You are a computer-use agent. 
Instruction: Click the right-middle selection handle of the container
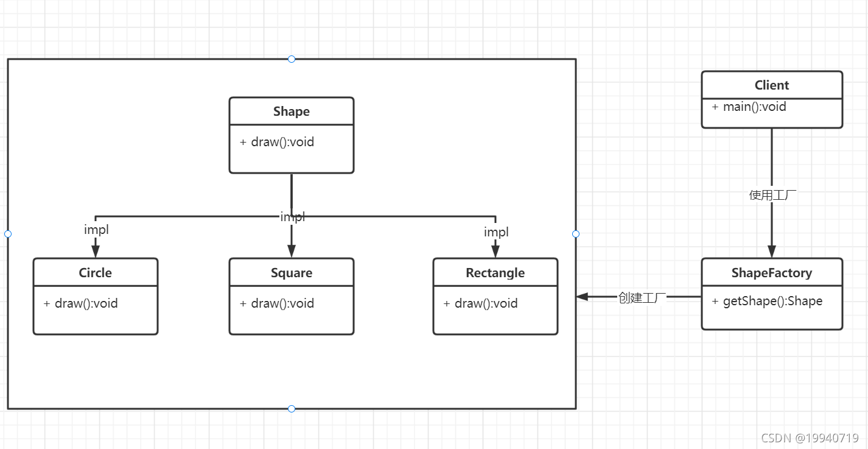[x=576, y=234]
